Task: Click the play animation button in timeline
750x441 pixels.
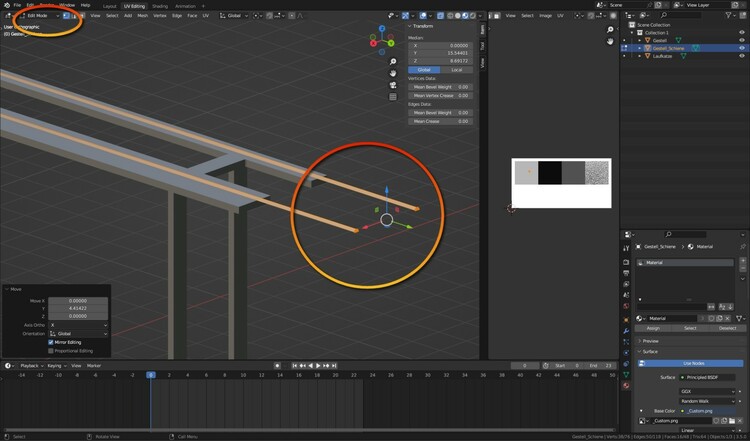Action: (318, 366)
